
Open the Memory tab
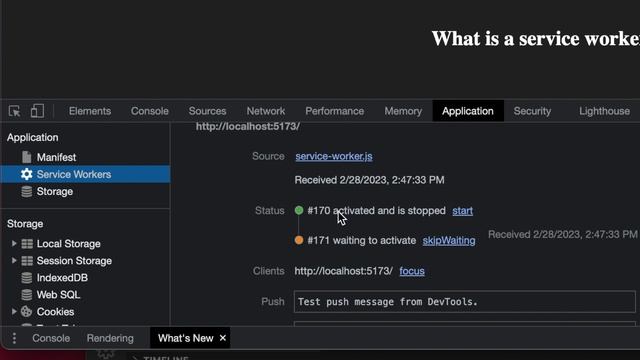coord(403,111)
